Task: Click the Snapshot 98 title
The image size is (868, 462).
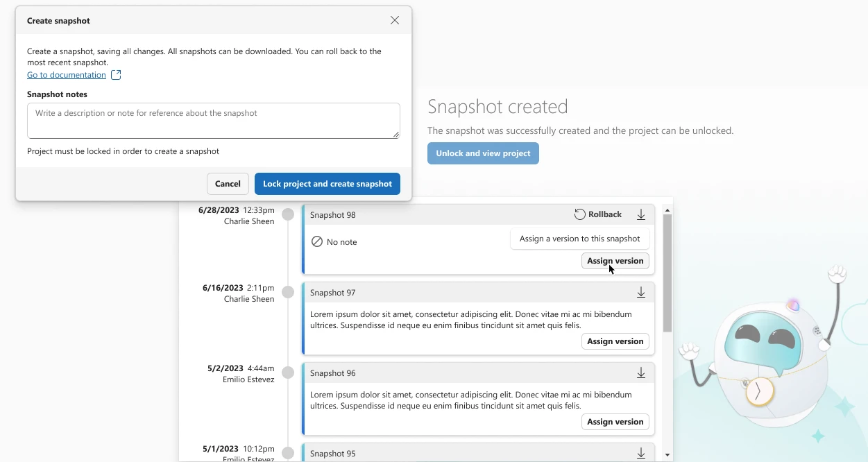Action: click(333, 215)
